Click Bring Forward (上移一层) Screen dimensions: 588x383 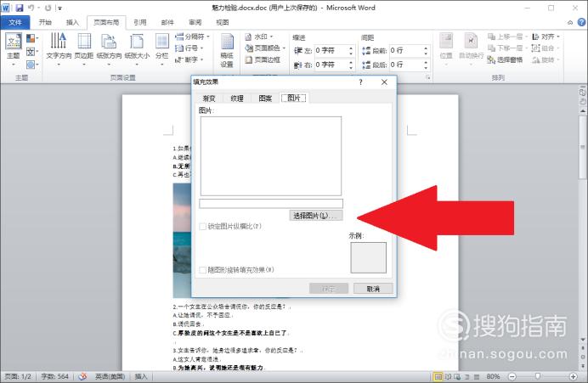pyautogui.click(x=507, y=37)
